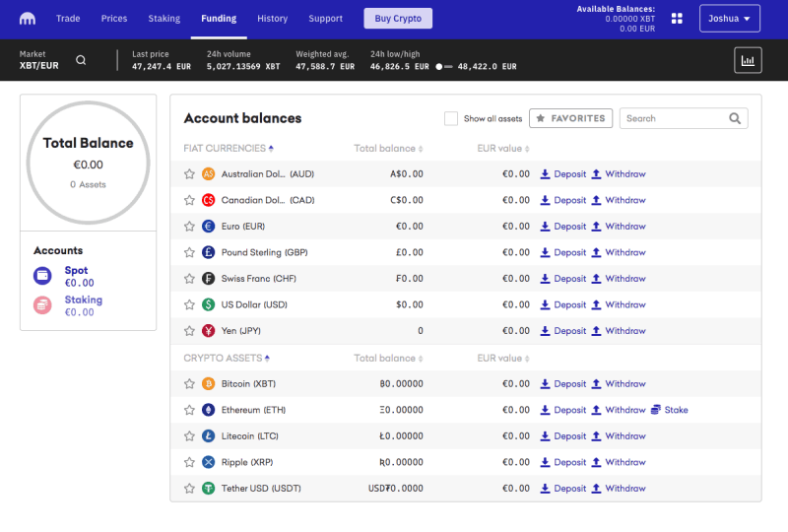Open the Joshua account dropdown
The image size is (788, 532).
click(x=729, y=19)
